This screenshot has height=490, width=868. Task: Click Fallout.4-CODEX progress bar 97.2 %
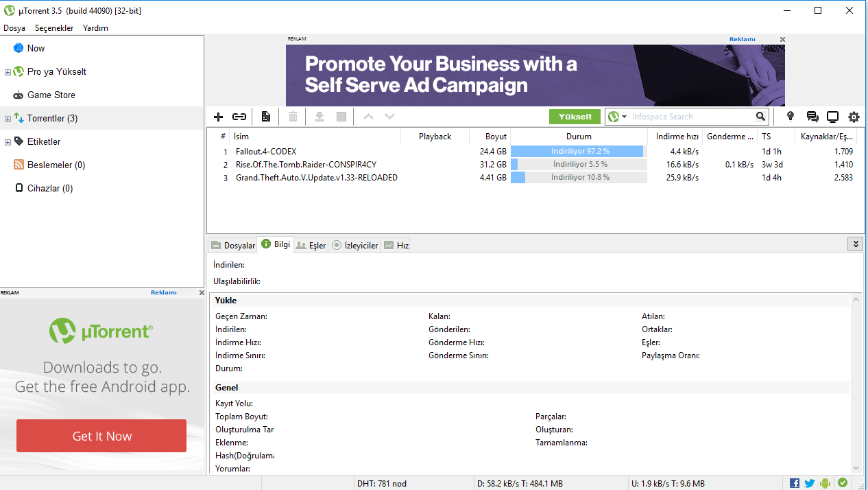click(x=579, y=151)
